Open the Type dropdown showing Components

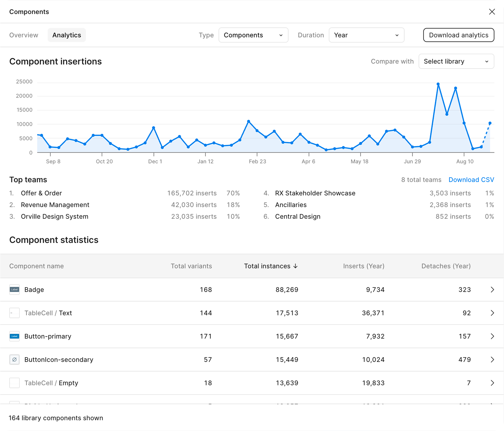click(253, 35)
